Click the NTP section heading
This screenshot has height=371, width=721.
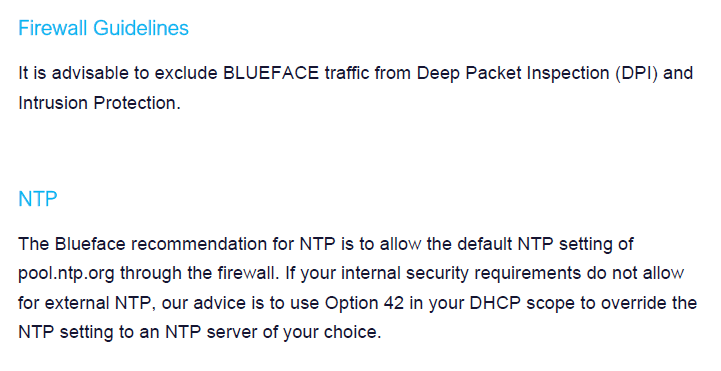38,199
